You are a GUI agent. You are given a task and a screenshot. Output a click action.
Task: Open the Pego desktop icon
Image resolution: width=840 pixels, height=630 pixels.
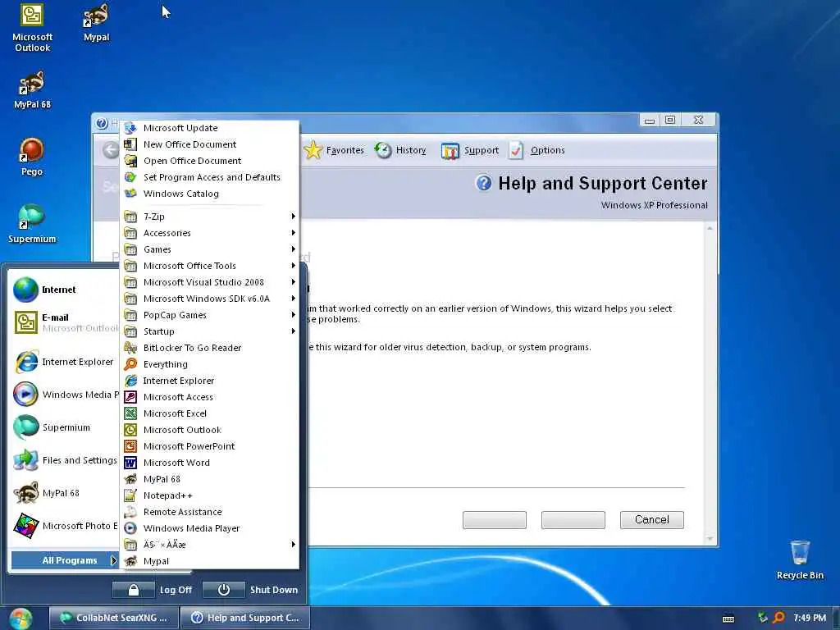click(x=32, y=157)
